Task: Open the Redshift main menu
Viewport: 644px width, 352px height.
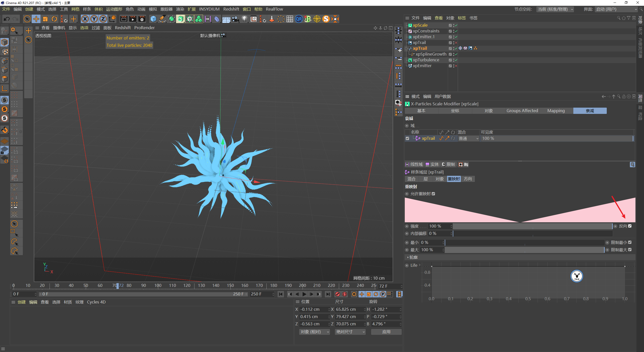Action: (x=231, y=9)
